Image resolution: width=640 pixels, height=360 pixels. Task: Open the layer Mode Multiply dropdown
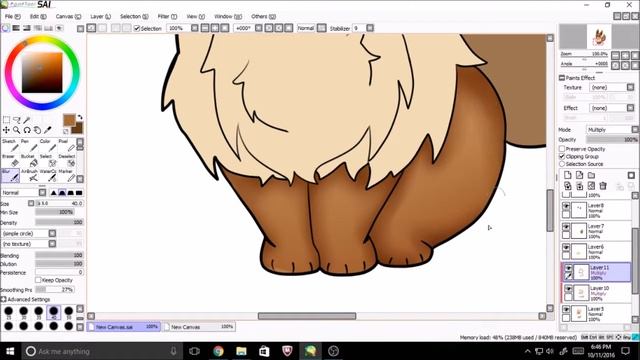tap(612, 129)
